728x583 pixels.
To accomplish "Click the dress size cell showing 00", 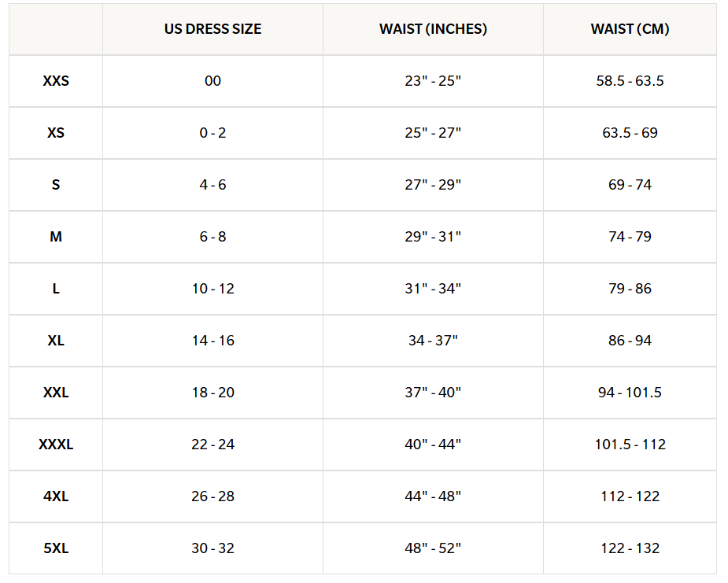I will 212,81.
